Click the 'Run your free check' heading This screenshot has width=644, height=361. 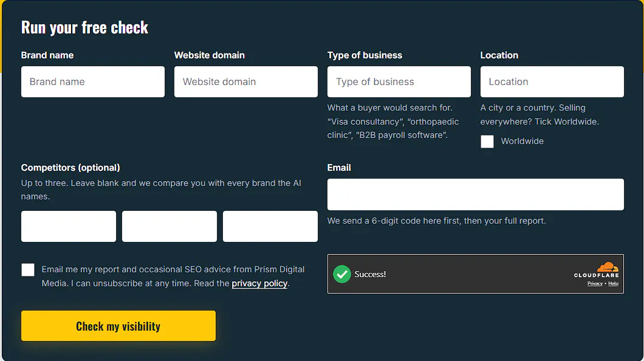tap(84, 27)
